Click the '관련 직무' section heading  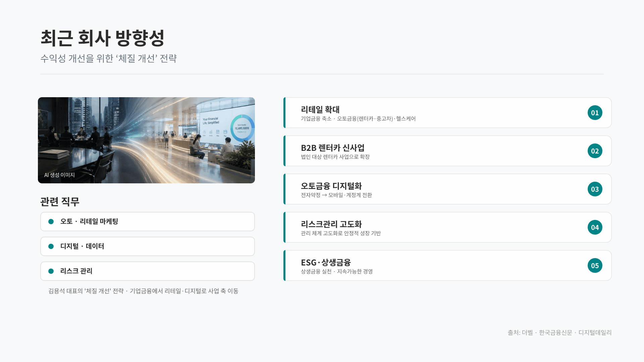point(60,201)
